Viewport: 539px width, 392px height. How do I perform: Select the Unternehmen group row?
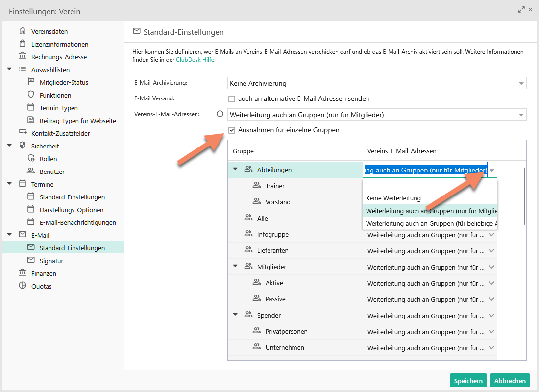coord(362,347)
